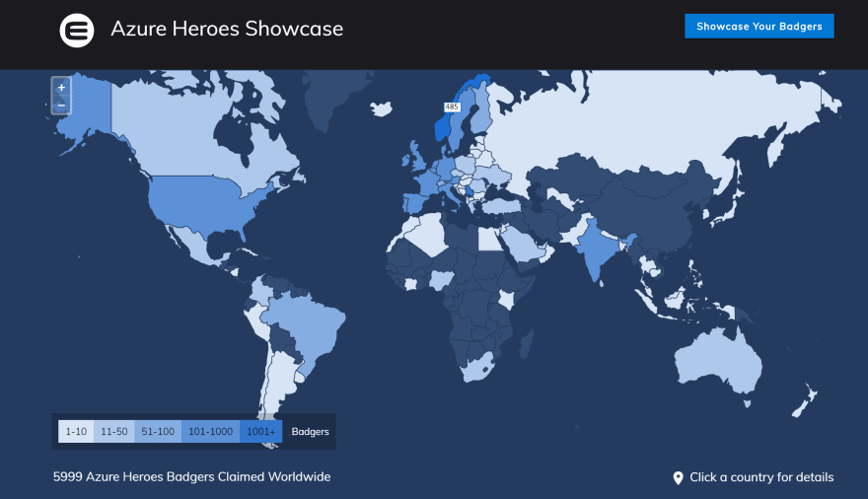Select Russia on the map
The height and width of the screenshot is (499, 868).
(636, 121)
